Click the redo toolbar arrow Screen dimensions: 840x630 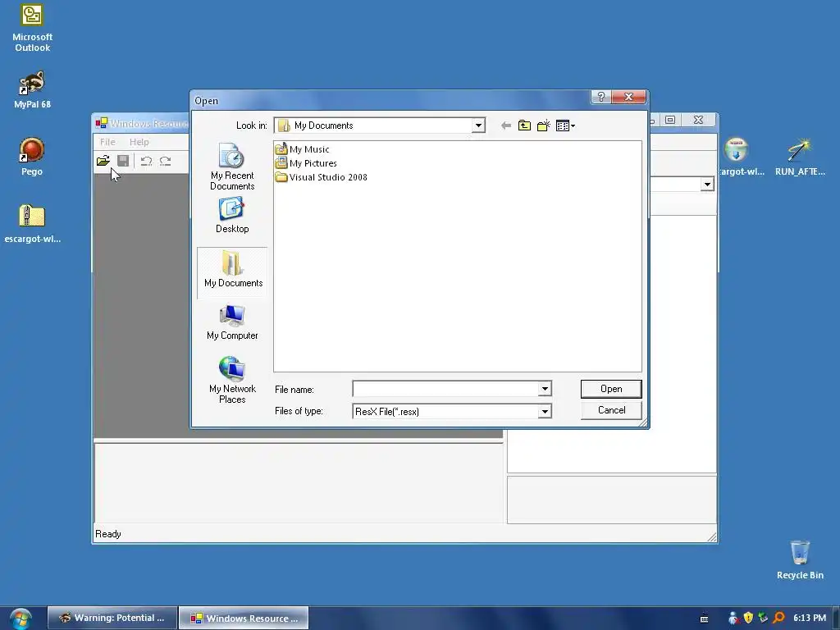[x=165, y=161]
